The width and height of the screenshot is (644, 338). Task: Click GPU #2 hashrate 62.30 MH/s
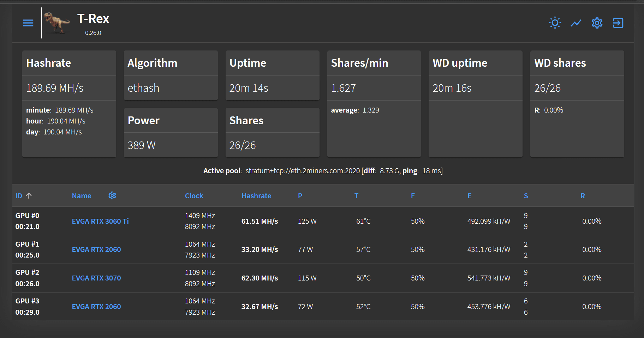[x=260, y=278]
